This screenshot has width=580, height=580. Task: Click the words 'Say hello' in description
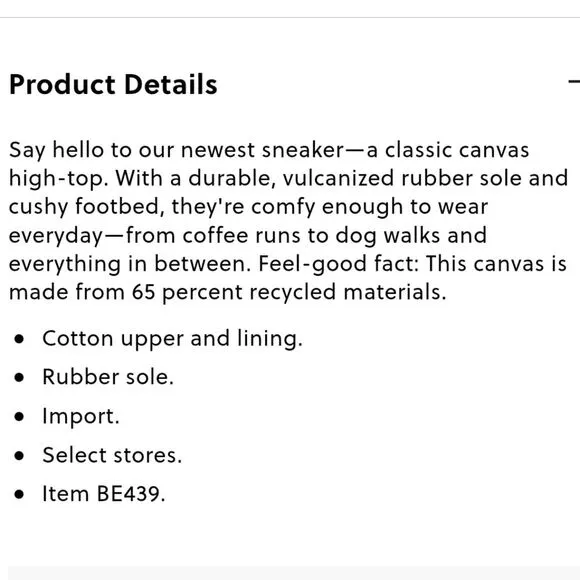(56, 151)
